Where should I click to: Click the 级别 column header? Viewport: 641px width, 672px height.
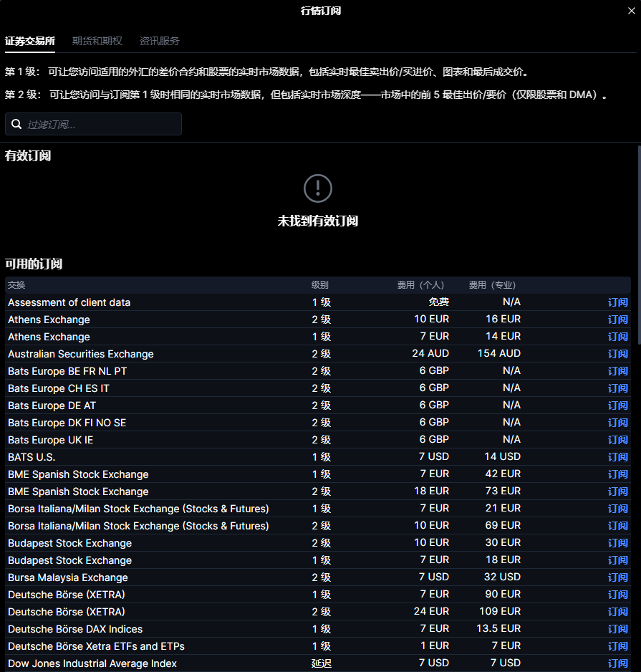pos(319,285)
